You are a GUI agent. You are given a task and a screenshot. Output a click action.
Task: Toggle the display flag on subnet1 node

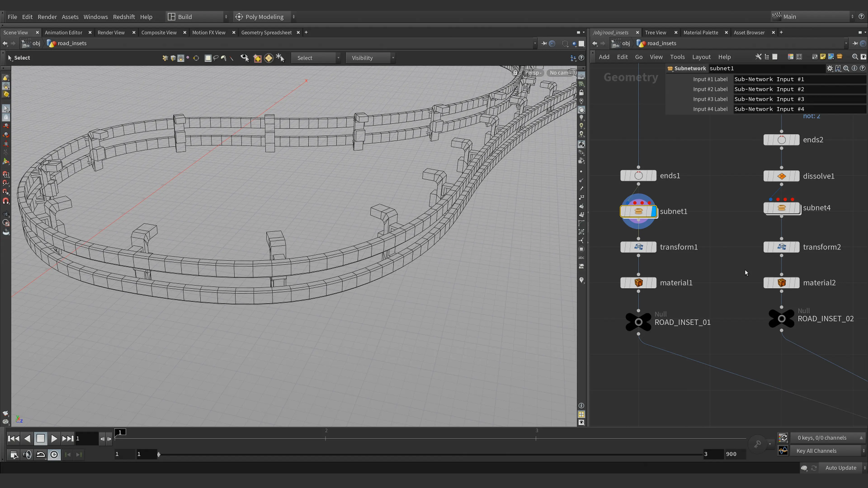coord(654,211)
